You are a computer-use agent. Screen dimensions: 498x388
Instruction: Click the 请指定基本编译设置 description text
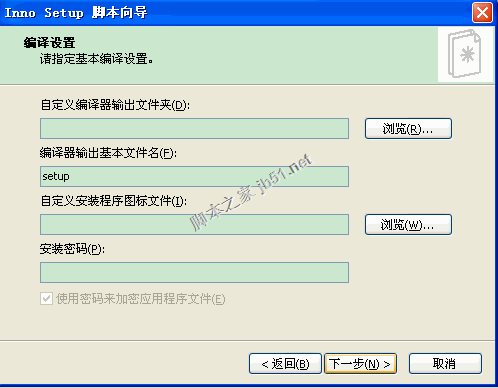[97, 59]
